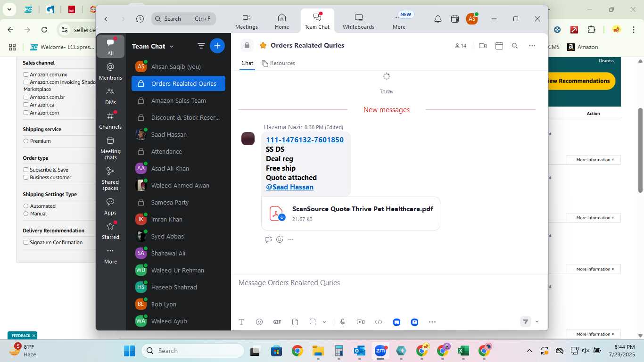Screen dimensions: 644x362
Task: Click the AS profile avatar in Zoom header
Action: tap(471, 19)
